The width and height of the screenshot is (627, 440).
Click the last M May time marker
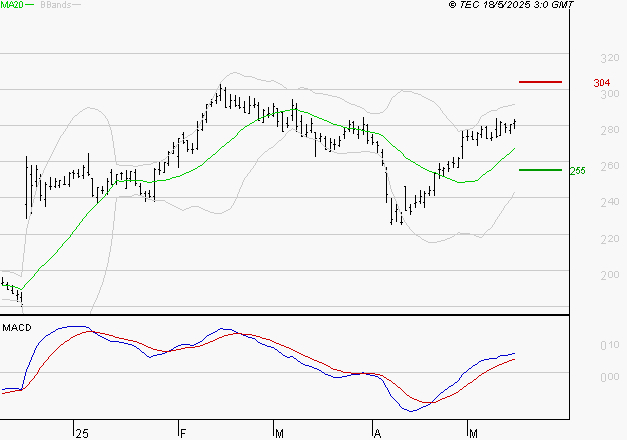[x=473, y=434]
